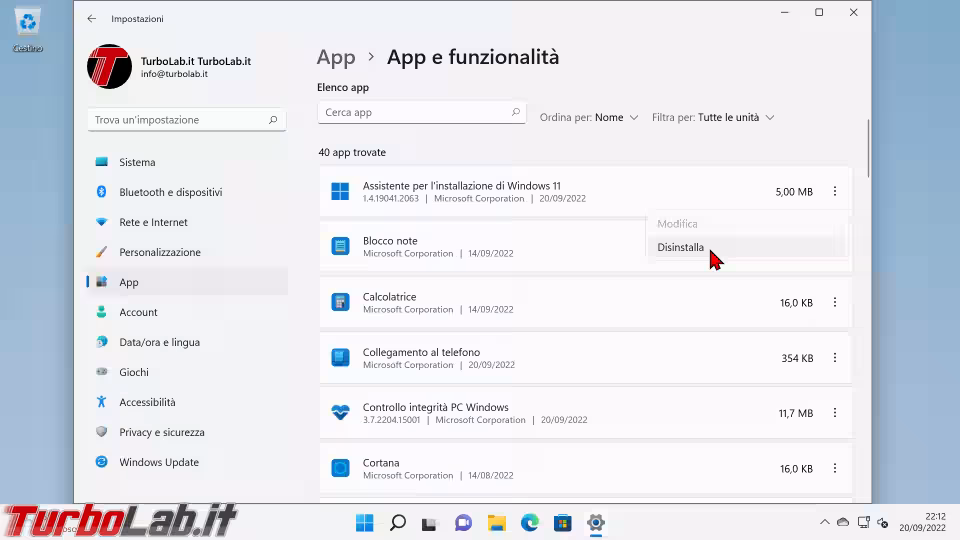Click the Windows 11 installation assistant icon

(340, 192)
